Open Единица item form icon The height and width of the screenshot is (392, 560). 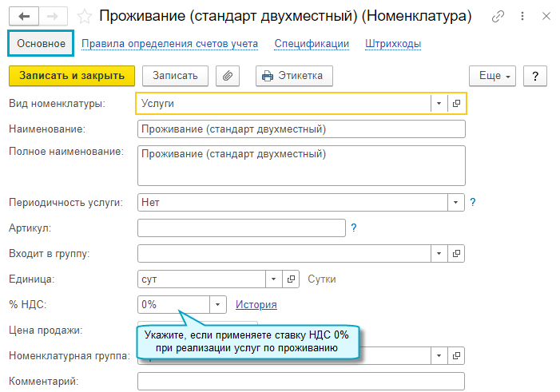292,279
